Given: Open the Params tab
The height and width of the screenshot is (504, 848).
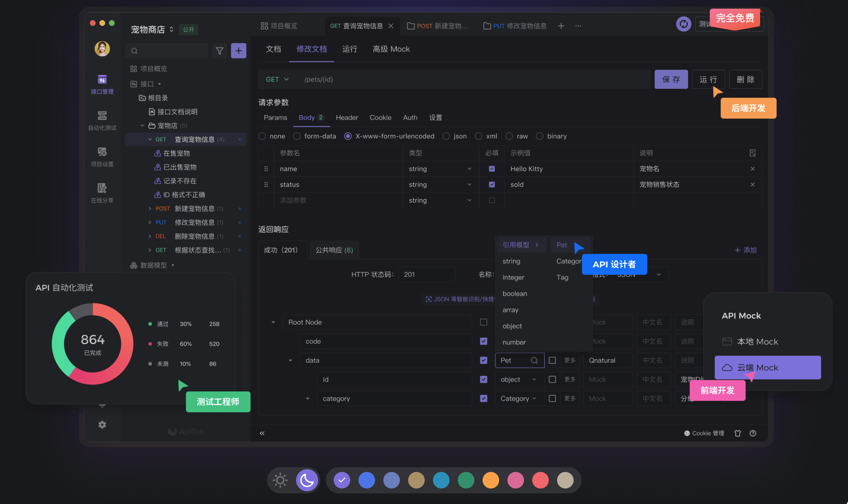Looking at the screenshot, I should pos(275,118).
